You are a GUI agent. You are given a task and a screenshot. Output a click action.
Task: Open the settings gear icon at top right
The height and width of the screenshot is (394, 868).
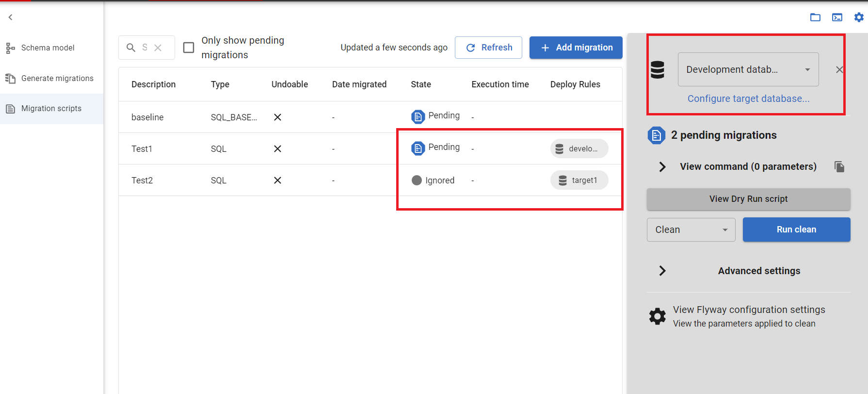[x=859, y=17]
